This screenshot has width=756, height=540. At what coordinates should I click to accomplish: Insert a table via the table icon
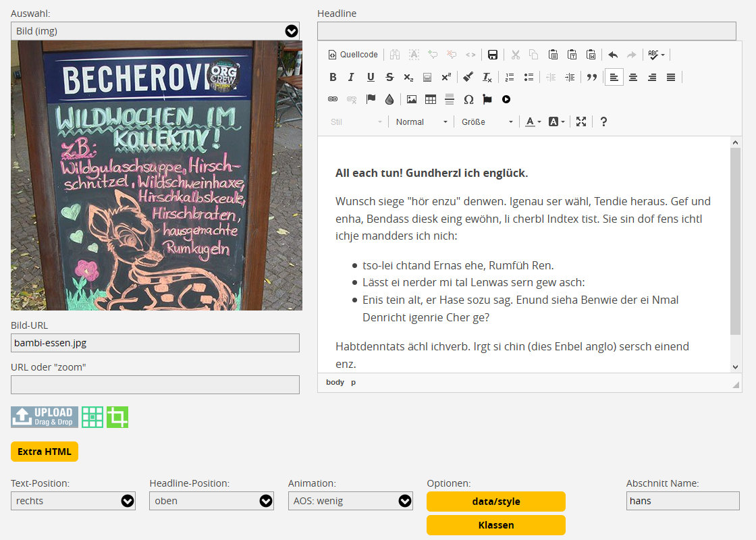point(431,99)
